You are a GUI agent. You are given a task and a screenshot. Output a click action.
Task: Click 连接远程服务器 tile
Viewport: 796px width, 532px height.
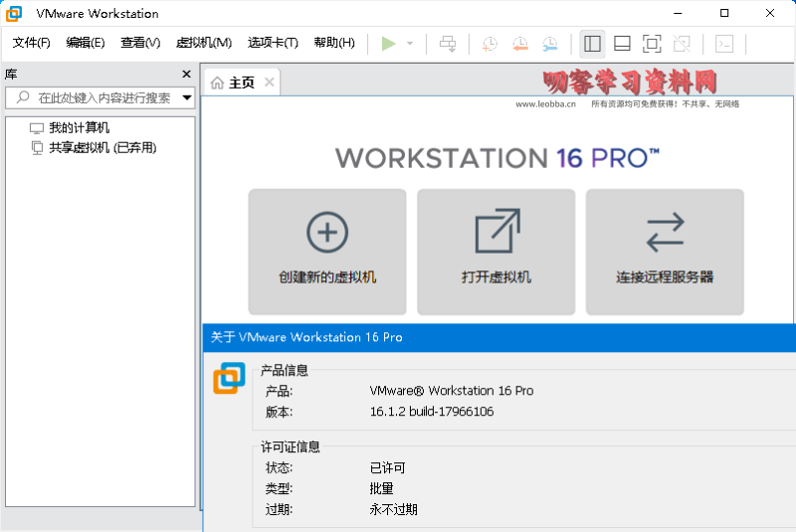665,252
